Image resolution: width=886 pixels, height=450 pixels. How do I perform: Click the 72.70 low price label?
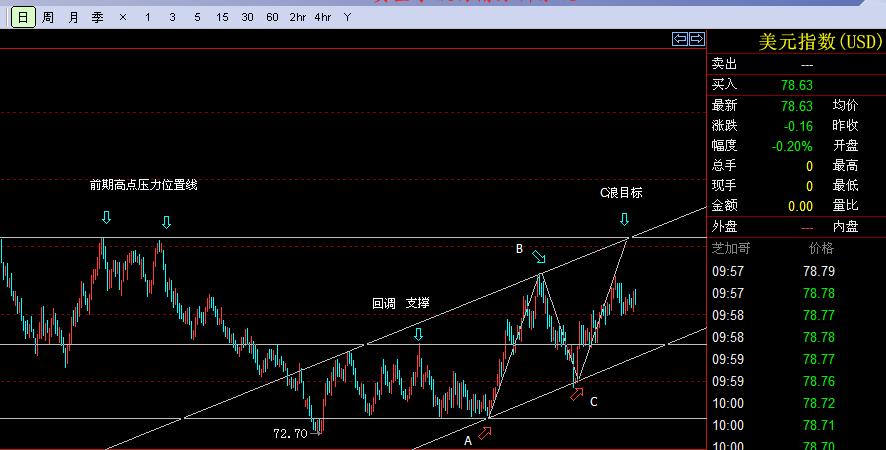point(290,434)
